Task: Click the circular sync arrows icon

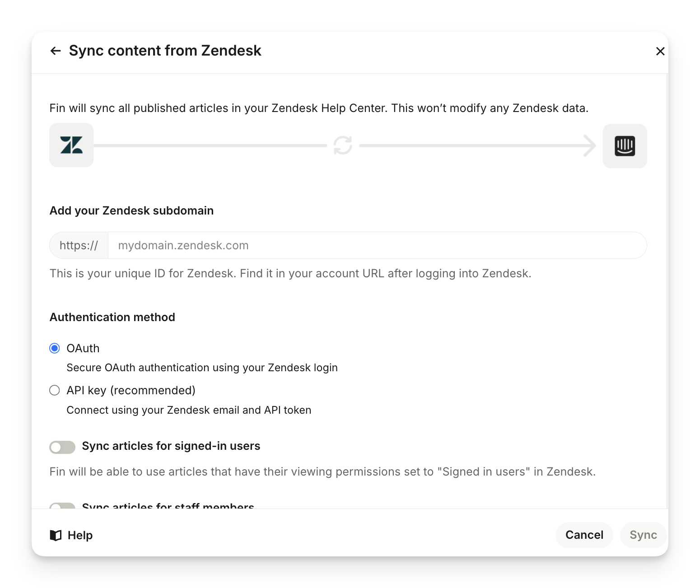Action: pos(343,145)
